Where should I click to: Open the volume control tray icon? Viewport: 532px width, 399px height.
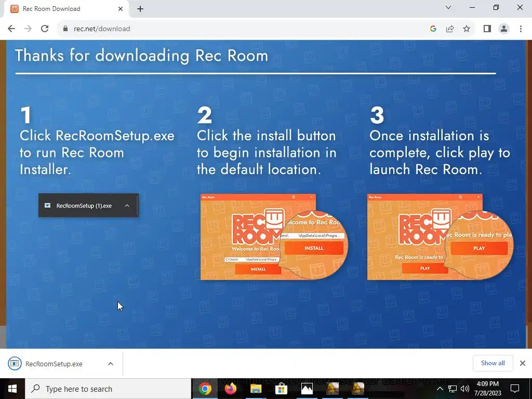pyautogui.click(x=465, y=389)
